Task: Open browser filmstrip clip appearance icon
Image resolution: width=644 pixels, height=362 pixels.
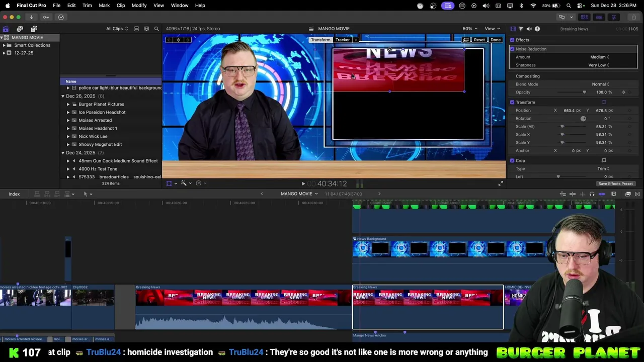Action: coord(146,29)
